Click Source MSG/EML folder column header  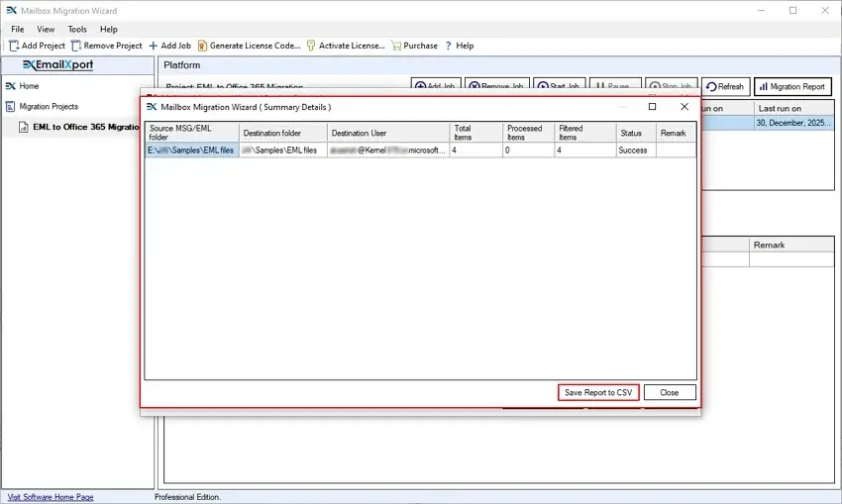192,132
